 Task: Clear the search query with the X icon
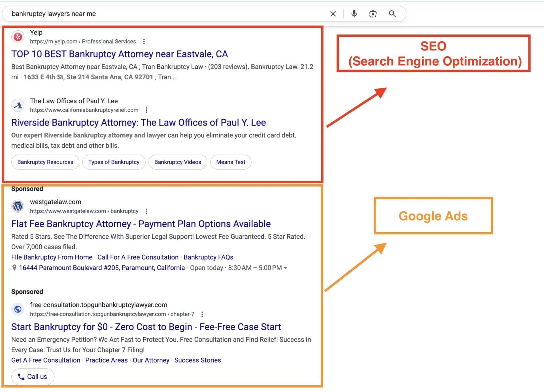[x=333, y=14]
